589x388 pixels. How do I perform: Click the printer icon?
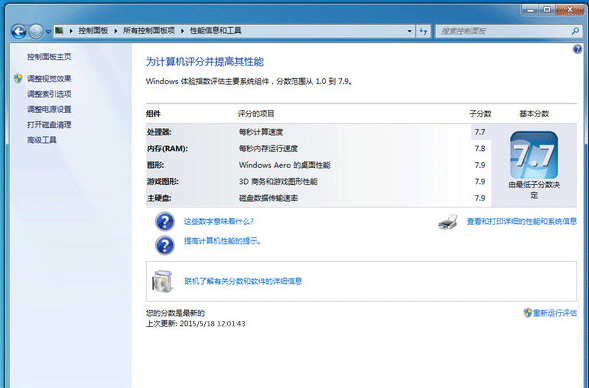[448, 222]
